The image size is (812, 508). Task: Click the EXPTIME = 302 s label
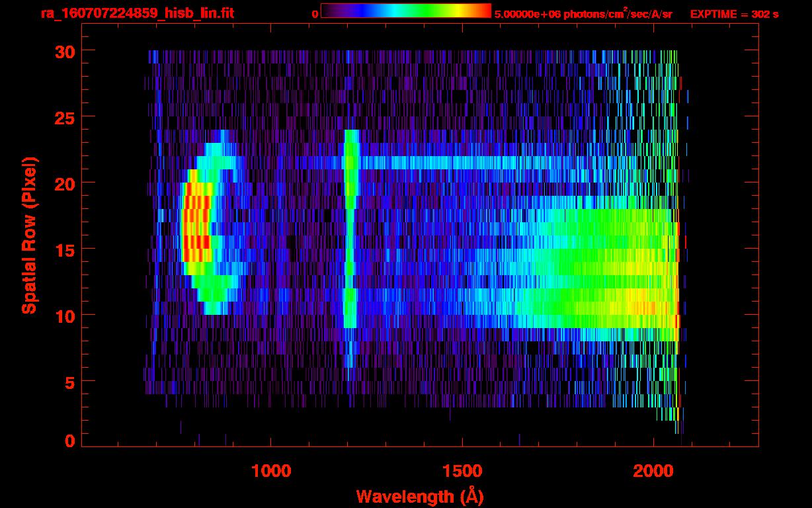(734, 14)
